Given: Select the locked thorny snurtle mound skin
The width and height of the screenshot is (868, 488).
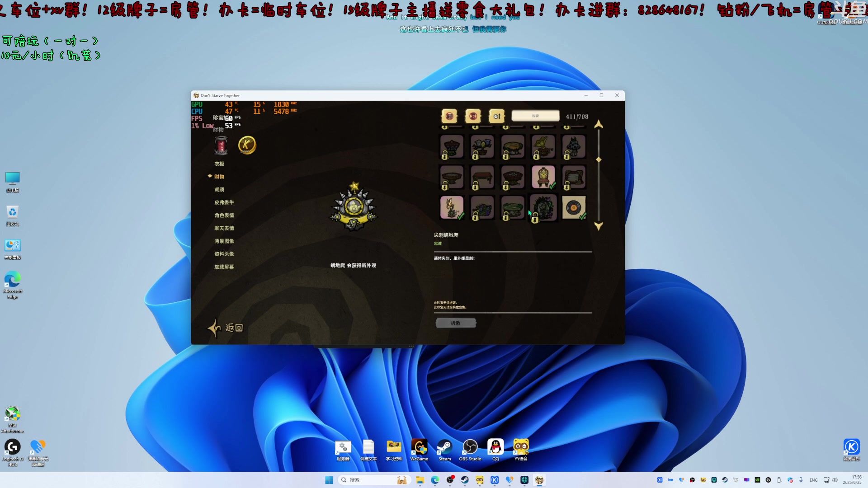Looking at the screenshot, I should point(543,207).
